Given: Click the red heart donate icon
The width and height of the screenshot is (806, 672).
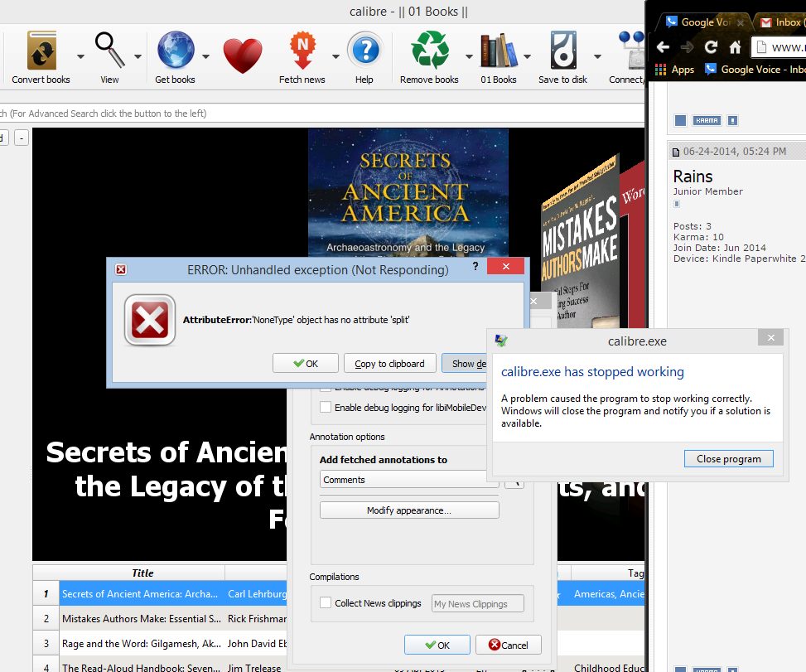Looking at the screenshot, I should pyautogui.click(x=243, y=55).
